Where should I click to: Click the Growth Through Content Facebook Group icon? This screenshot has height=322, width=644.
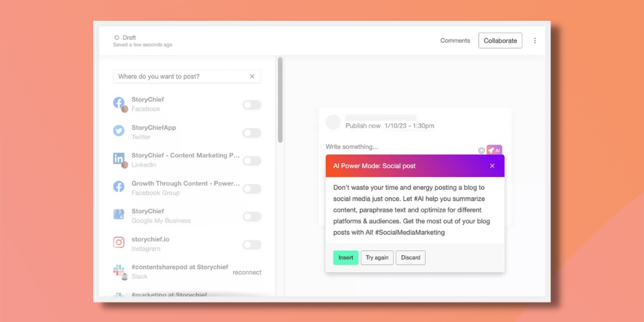(x=119, y=186)
